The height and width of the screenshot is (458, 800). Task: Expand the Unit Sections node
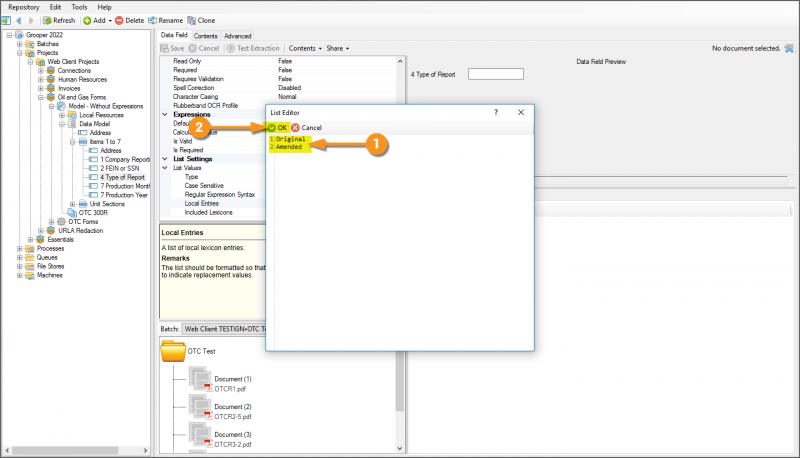[72, 204]
